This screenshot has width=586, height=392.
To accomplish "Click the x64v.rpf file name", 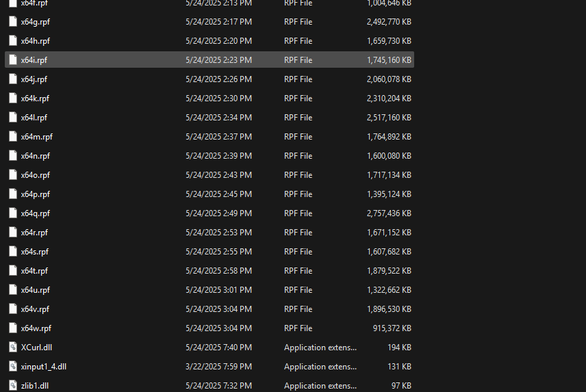I will click(35, 309).
